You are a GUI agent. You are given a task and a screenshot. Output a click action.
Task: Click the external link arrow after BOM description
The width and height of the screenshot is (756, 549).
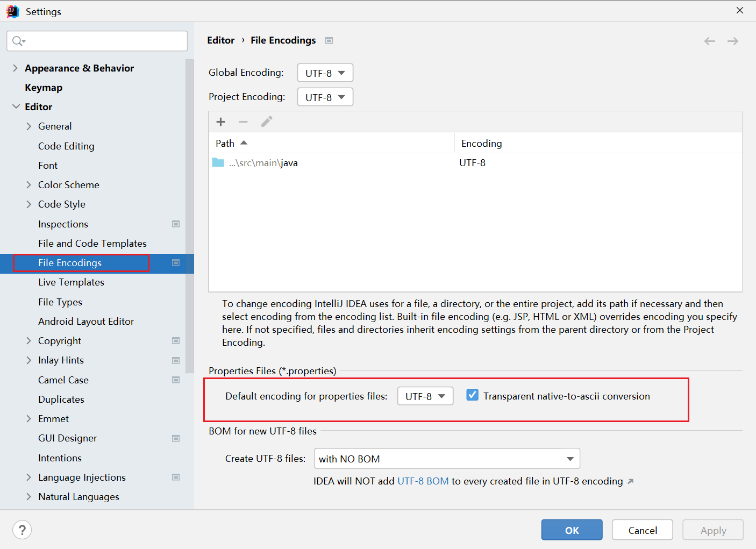tap(631, 481)
